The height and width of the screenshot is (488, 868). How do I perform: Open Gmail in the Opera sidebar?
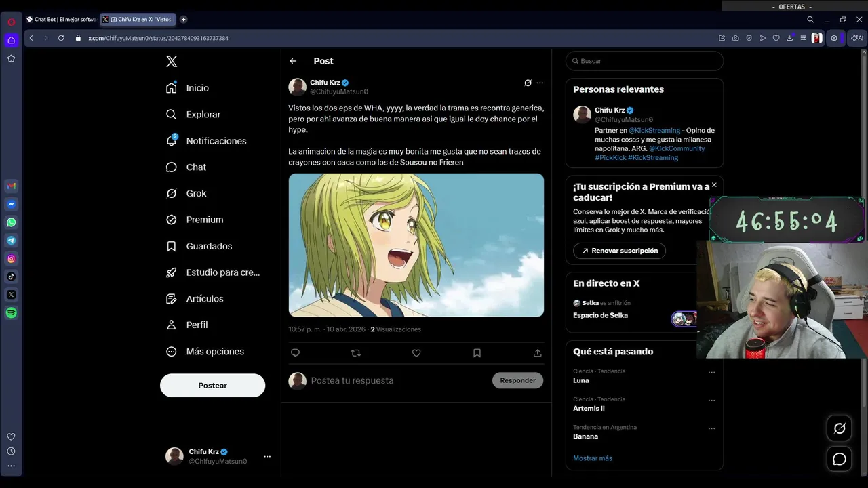(12, 186)
